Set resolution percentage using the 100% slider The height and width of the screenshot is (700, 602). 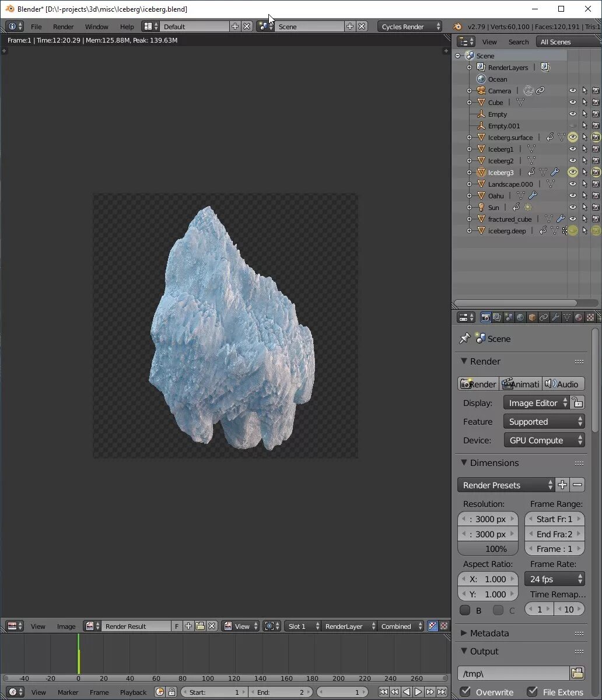pos(488,548)
